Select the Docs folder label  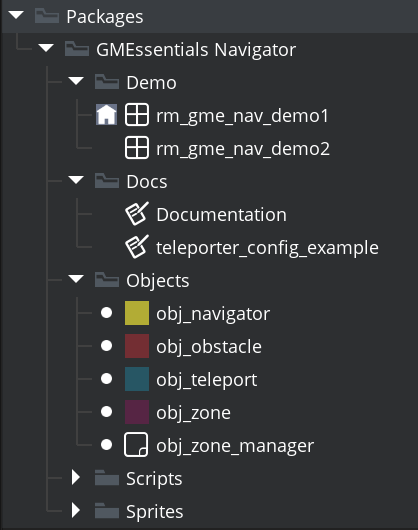147,182
